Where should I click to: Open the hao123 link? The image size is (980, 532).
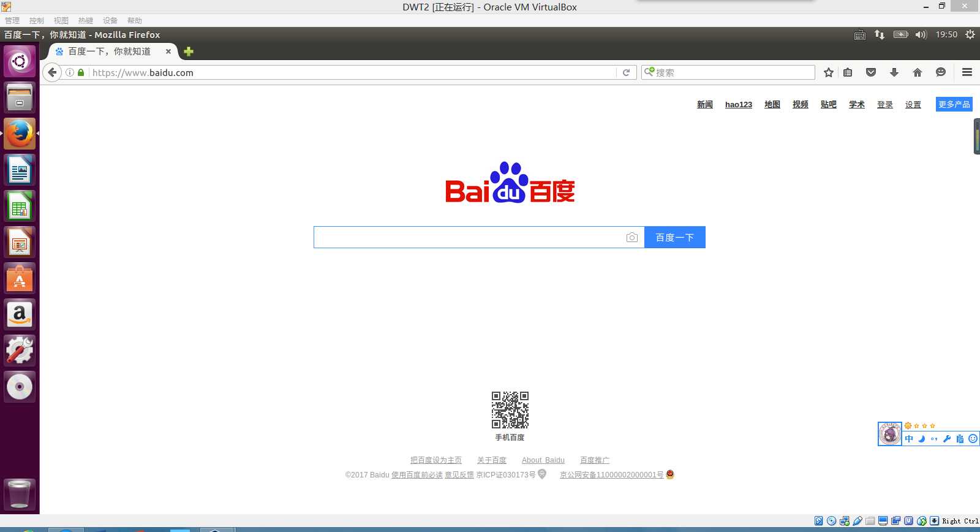click(739, 105)
